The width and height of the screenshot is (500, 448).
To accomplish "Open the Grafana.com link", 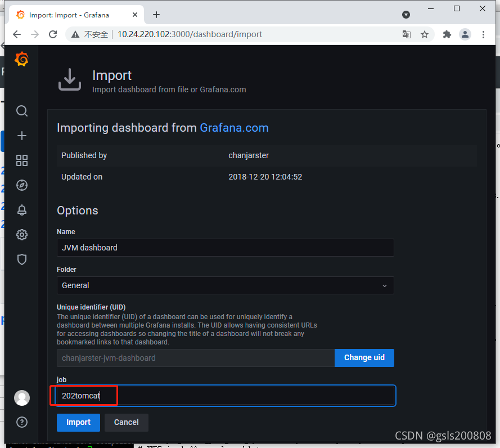I will 234,128.
